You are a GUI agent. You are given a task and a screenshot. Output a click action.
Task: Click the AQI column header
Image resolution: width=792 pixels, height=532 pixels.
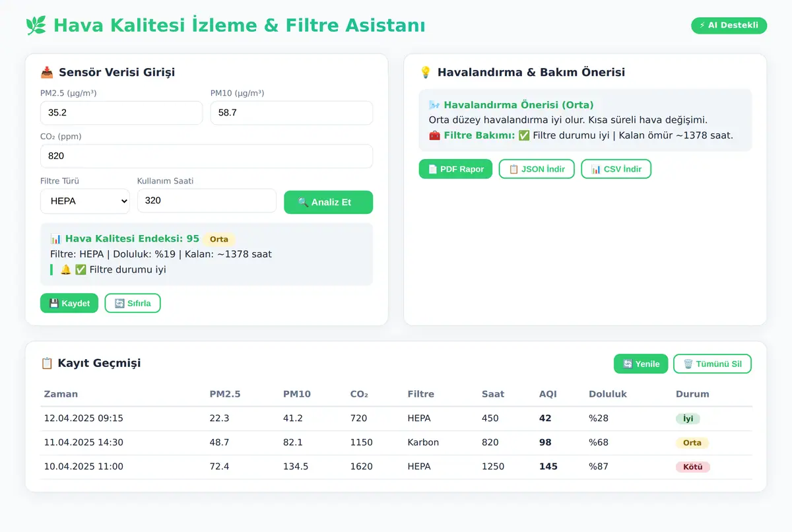coord(548,394)
